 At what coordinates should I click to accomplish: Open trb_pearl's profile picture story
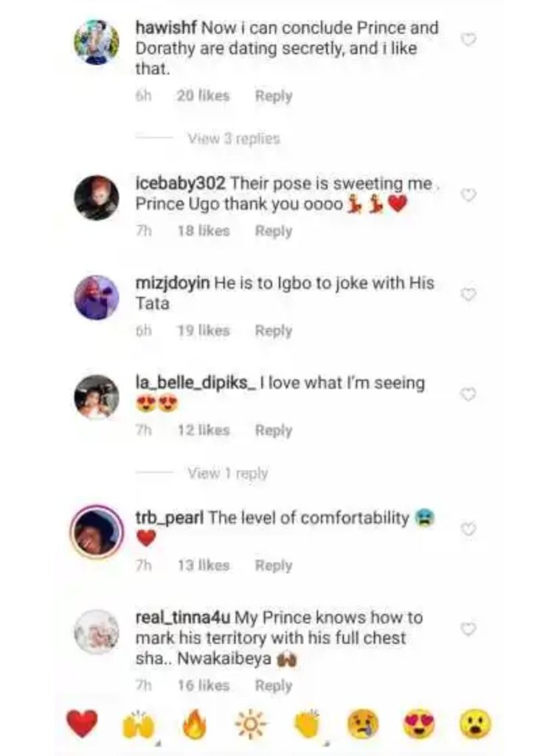97,530
